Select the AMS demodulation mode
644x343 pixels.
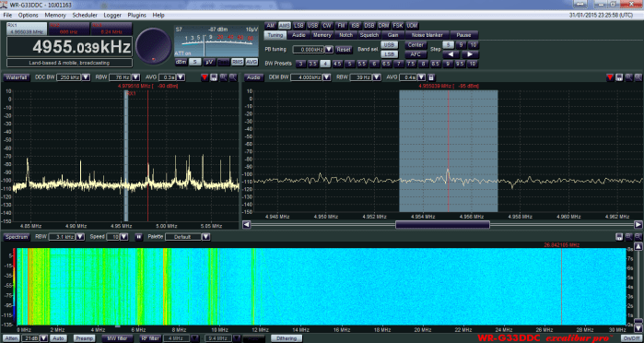pos(284,26)
